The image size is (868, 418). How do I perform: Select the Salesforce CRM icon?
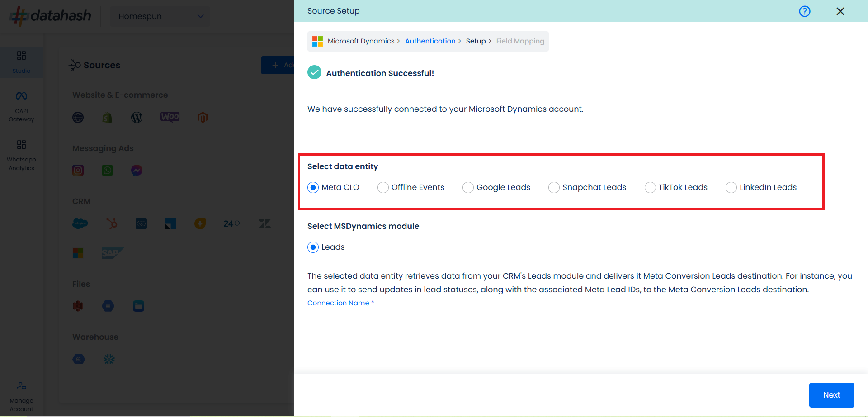click(x=80, y=223)
